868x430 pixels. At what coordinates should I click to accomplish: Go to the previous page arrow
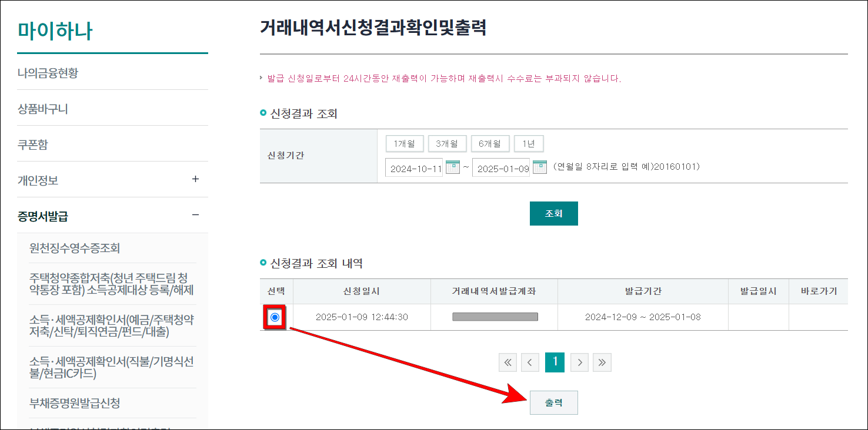coord(530,362)
